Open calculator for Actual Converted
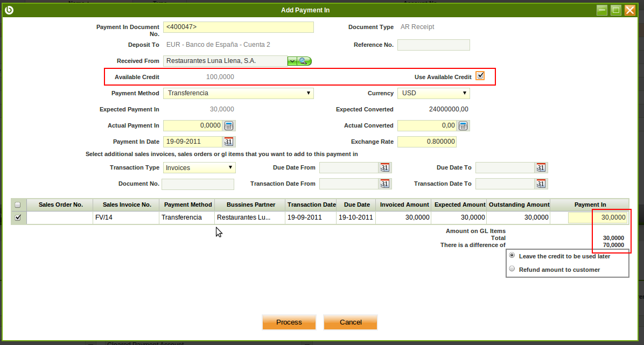This screenshot has width=644, height=345. point(463,126)
